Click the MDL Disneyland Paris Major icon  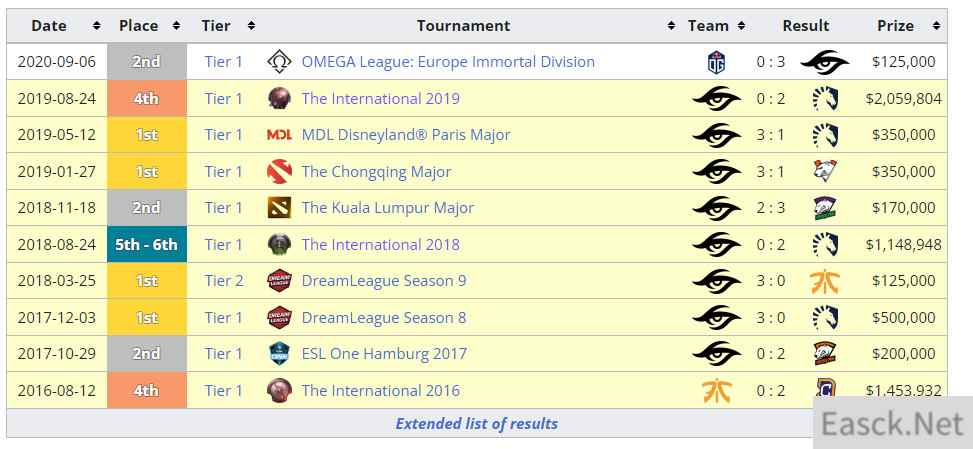click(x=279, y=135)
